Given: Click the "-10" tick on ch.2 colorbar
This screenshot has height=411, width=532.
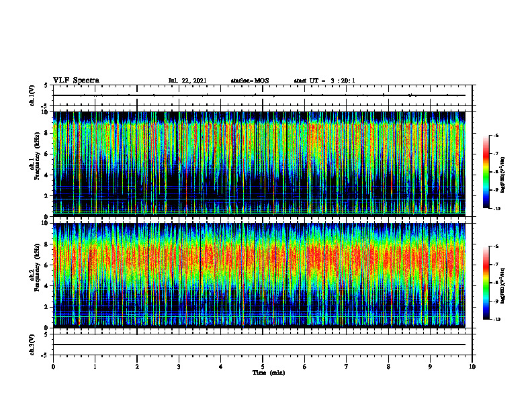Looking at the screenshot, I should (x=497, y=320).
